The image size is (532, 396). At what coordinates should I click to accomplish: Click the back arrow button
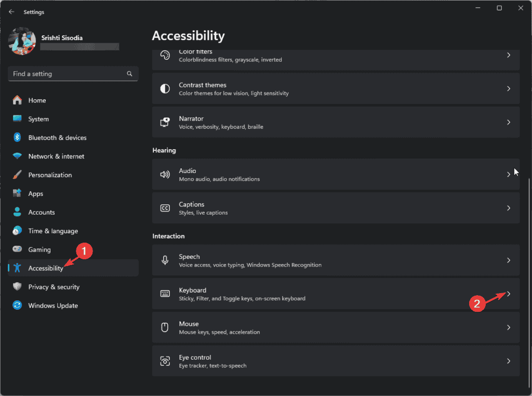point(11,11)
